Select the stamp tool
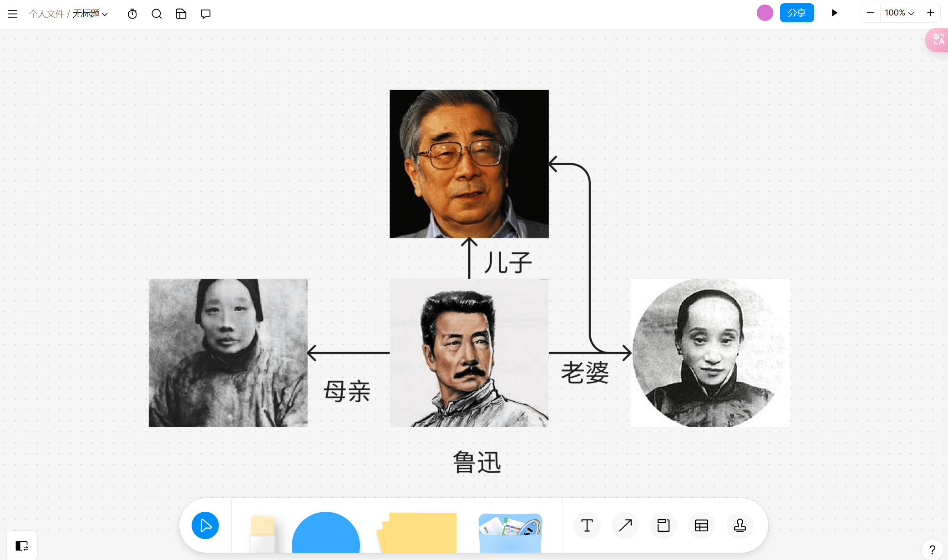Screen dimensions: 948x560 coord(740,525)
